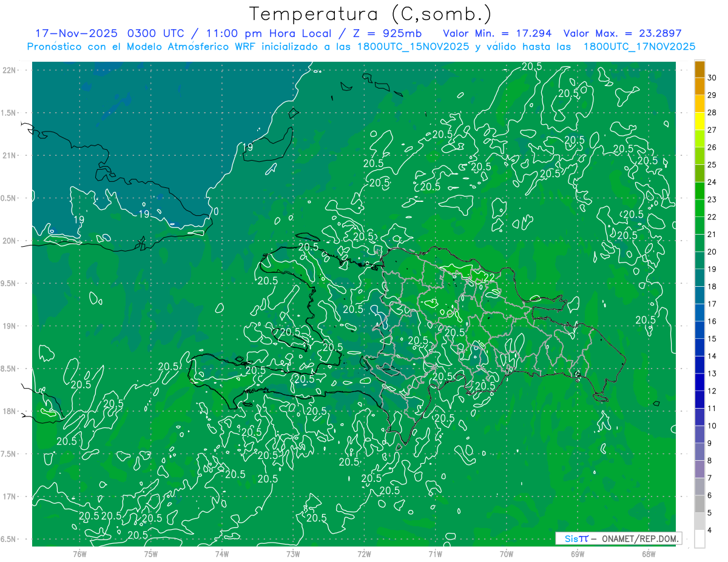Select the 71W longitude label
Image resolution: width=728 pixels, height=562 pixels.
[435, 554]
